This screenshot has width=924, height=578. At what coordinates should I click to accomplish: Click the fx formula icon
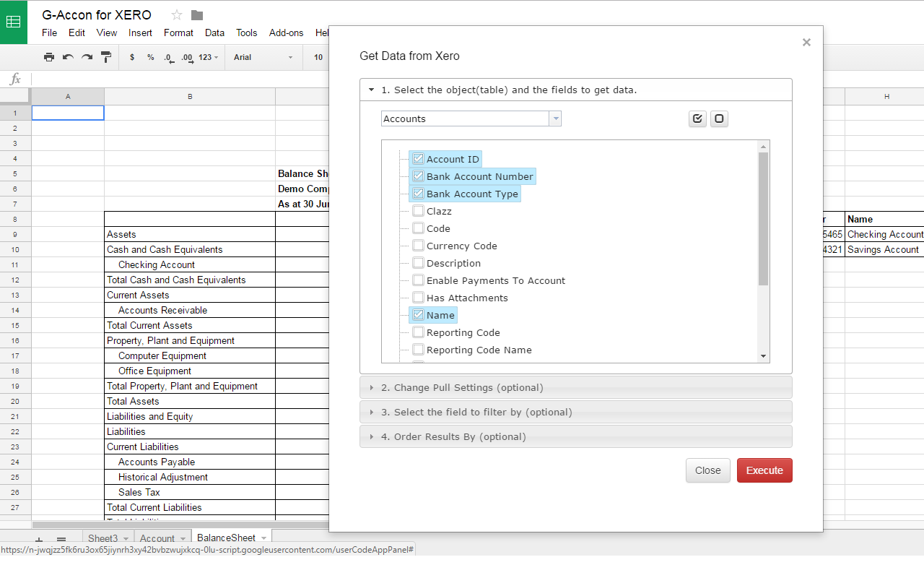coord(15,79)
